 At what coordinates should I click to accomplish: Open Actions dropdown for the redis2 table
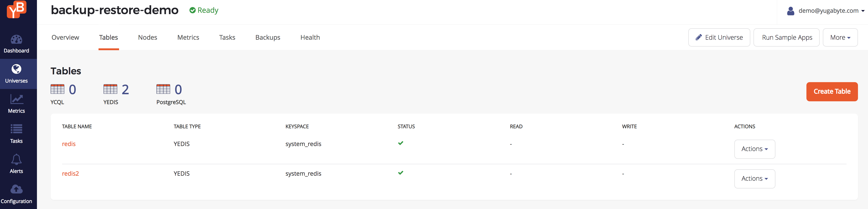click(x=754, y=179)
